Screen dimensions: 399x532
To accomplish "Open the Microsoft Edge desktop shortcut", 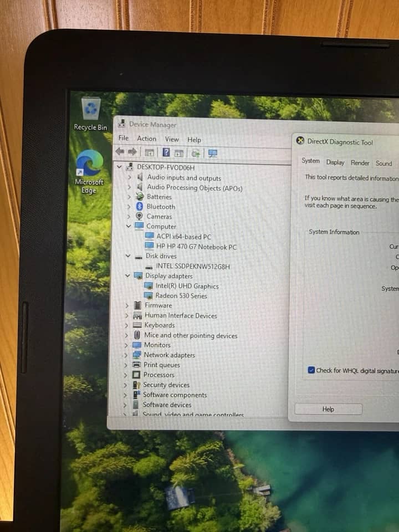I will pyautogui.click(x=89, y=172).
